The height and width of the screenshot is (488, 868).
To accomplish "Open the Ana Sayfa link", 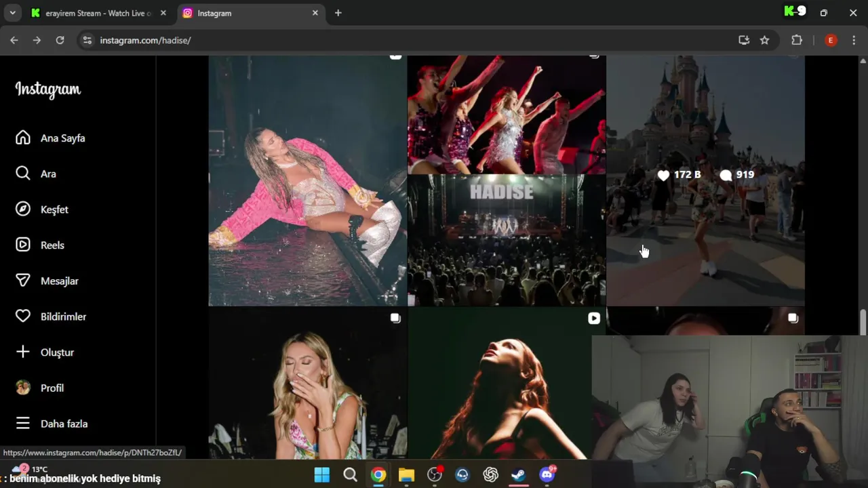I will click(x=63, y=138).
